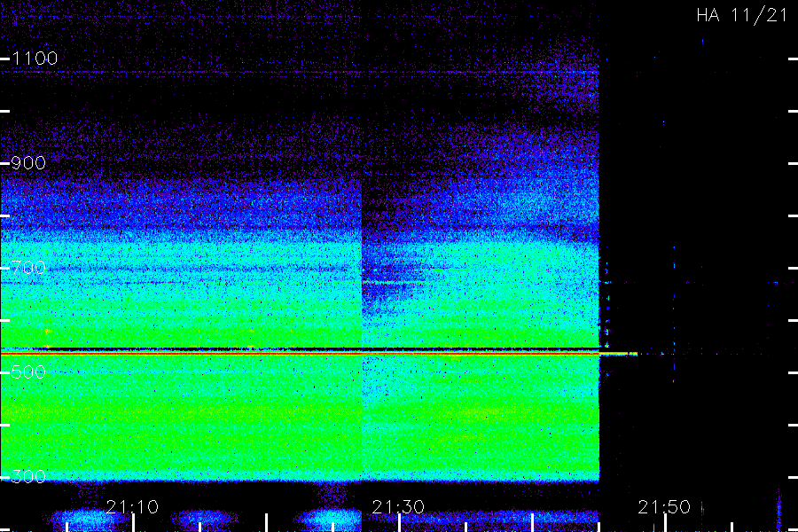Image resolution: width=798 pixels, height=532 pixels.
Task: Click the 21:30 time axis label
Action: pyautogui.click(x=398, y=507)
